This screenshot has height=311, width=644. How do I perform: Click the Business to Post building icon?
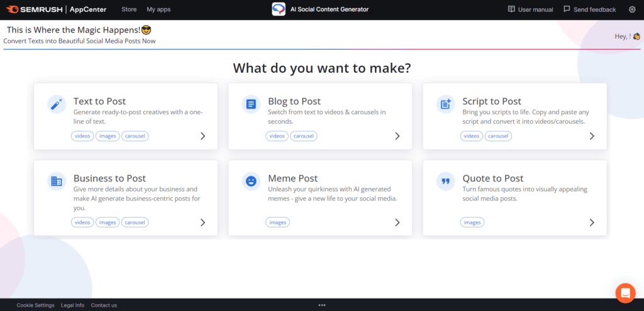[x=56, y=181]
